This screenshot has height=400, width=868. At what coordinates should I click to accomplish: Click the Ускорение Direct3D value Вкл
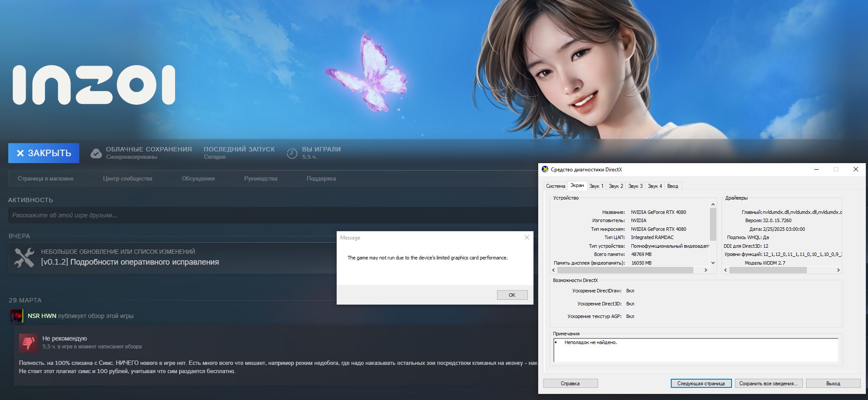630,304
